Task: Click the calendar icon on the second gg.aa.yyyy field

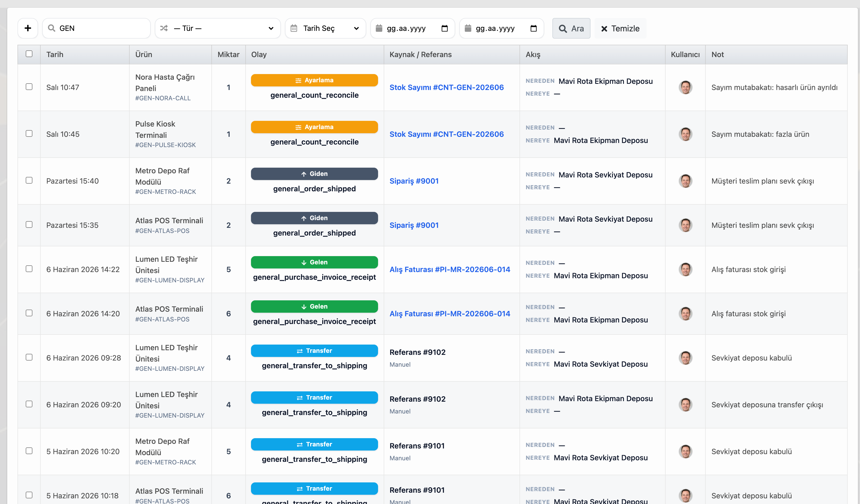Action: point(468,28)
